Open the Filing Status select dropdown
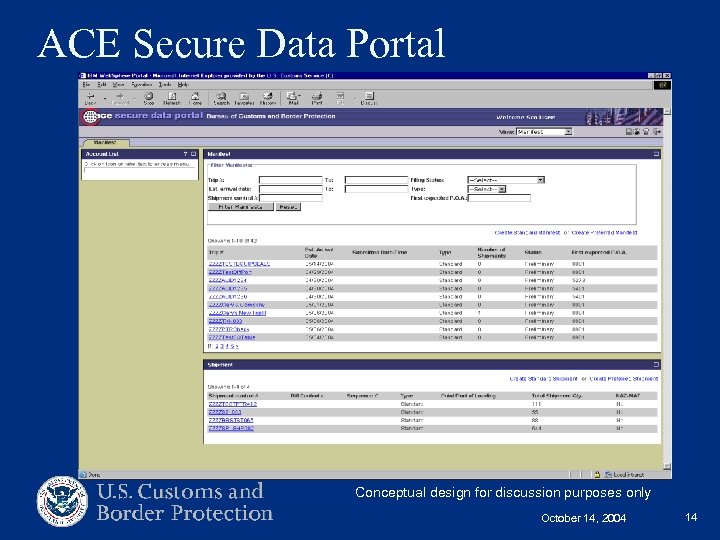The height and width of the screenshot is (540, 720). (x=506, y=180)
